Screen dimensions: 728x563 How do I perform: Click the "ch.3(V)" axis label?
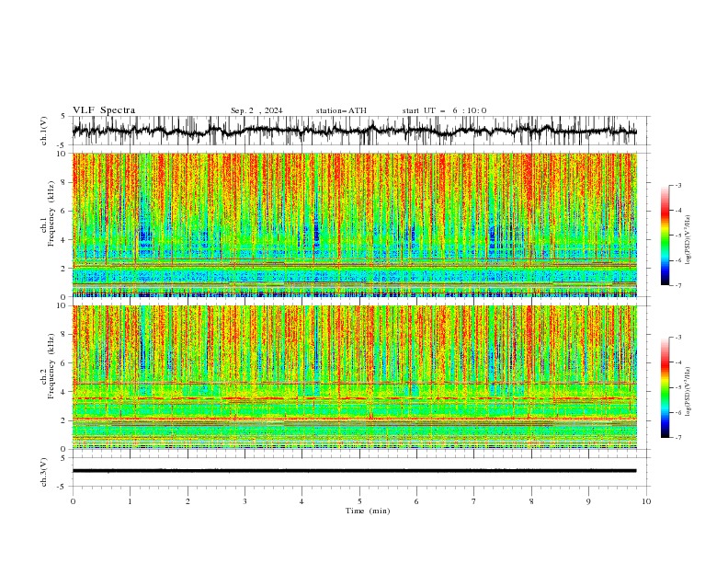(44, 472)
